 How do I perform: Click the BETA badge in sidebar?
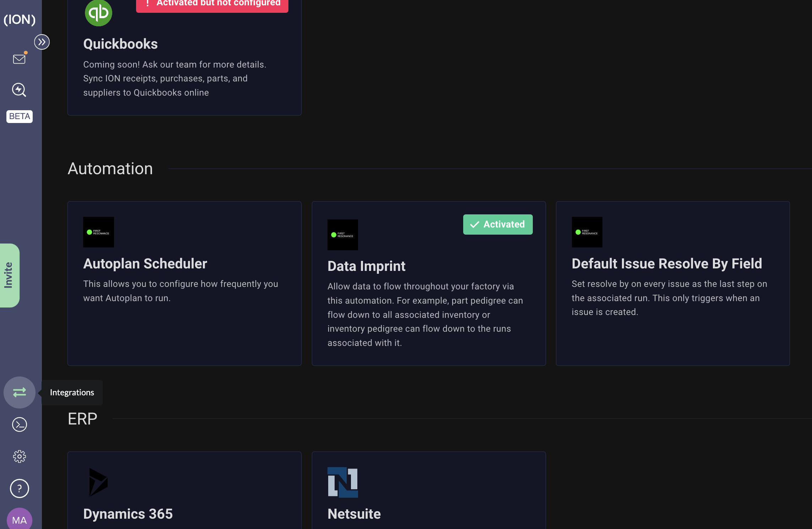20,116
